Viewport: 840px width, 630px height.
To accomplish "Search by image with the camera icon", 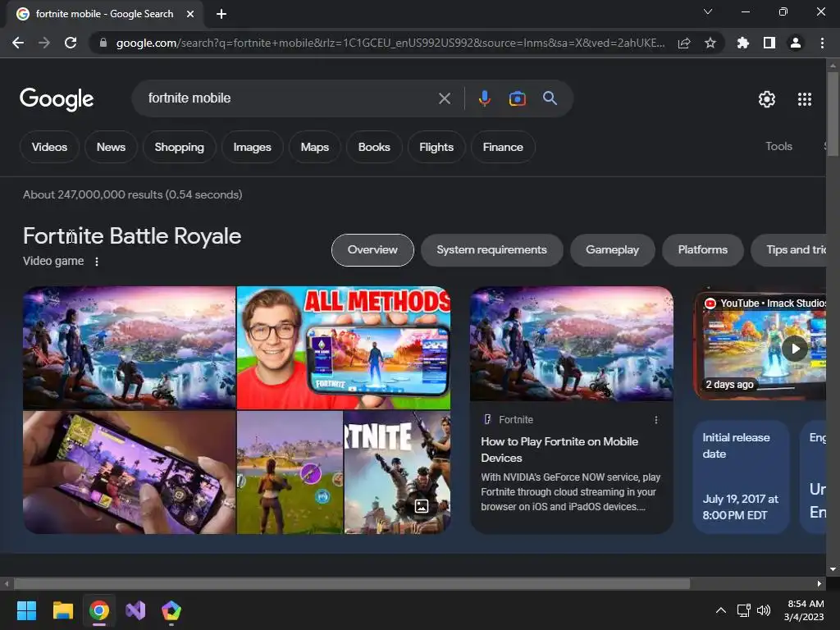I will pyautogui.click(x=517, y=98).
